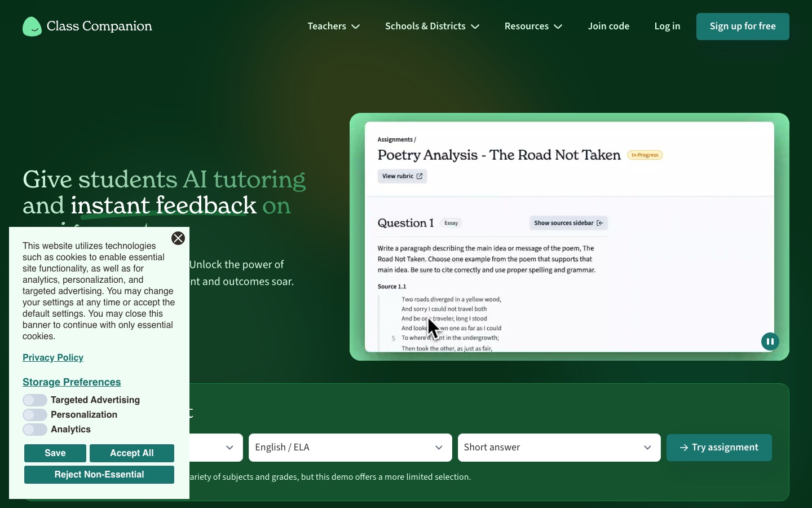Close the cookie banner with X icon
Screen dimensions: 812x508
178,238
